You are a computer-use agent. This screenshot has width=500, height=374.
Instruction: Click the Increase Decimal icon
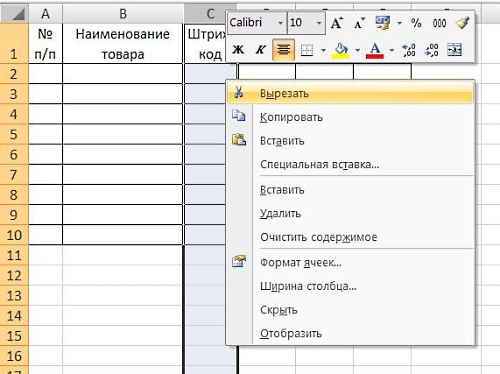(409, 50)
